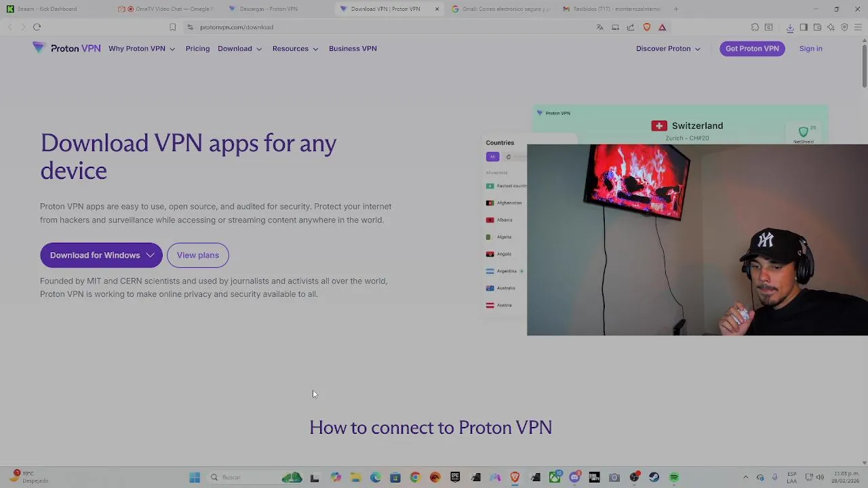The image size is (868, 488).
Task: Reload the page with the refresh icon
Action: pyautogui.click(x=37, y=27)
